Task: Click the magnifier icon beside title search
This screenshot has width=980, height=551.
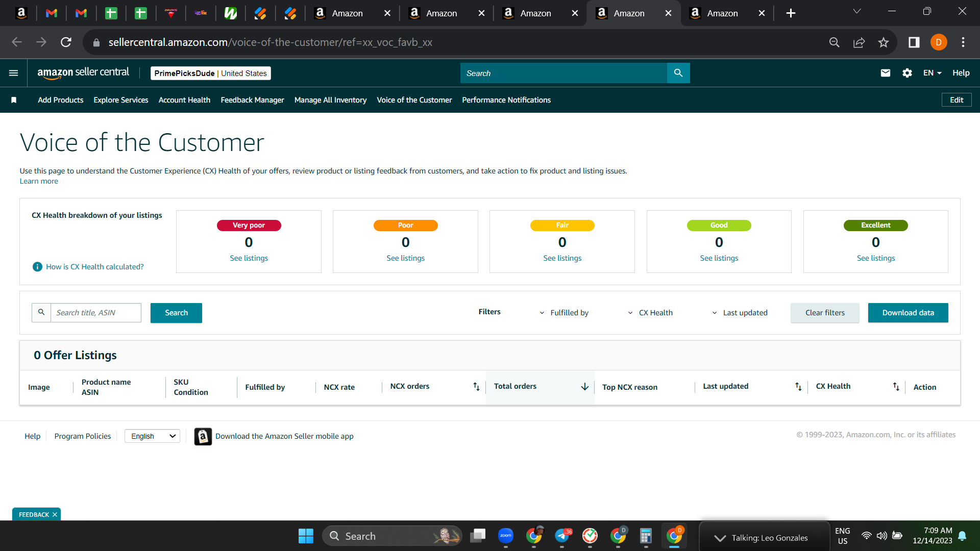Action: [x=41, y=312]
